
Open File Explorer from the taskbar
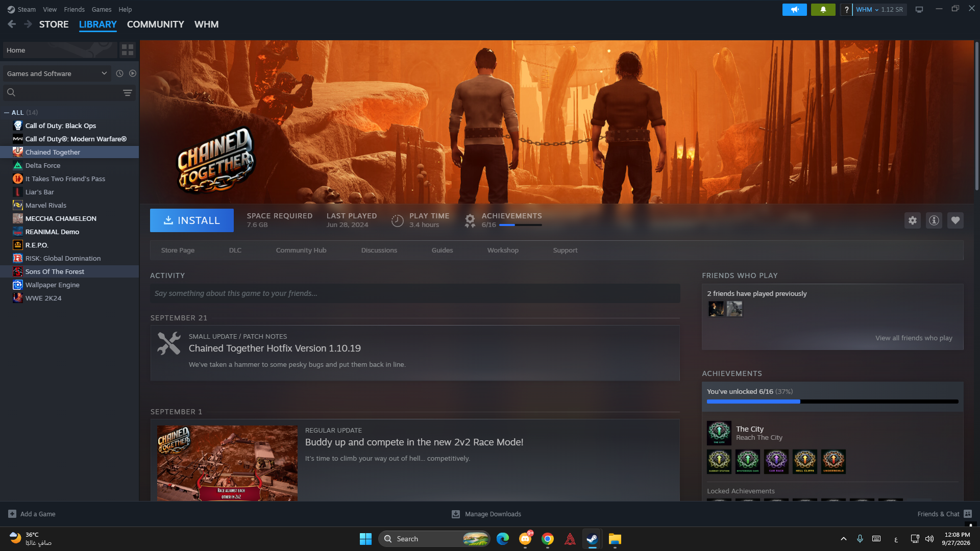click(615, 539)
